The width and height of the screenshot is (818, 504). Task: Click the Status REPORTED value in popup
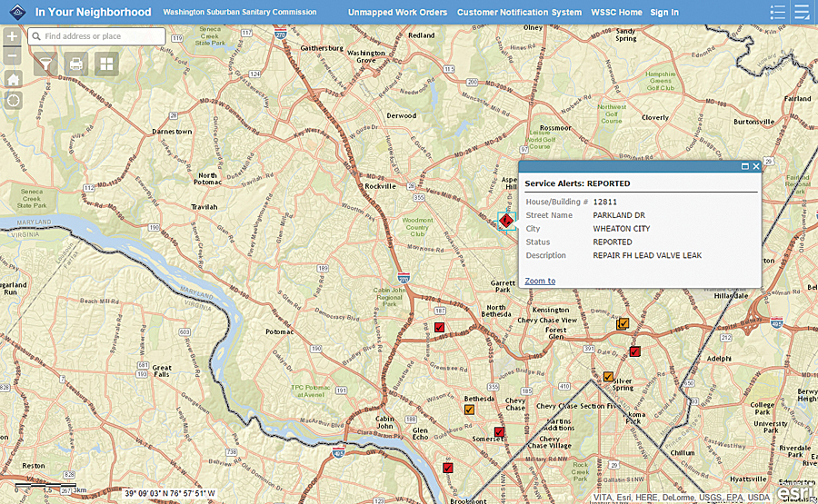point(612,242)
